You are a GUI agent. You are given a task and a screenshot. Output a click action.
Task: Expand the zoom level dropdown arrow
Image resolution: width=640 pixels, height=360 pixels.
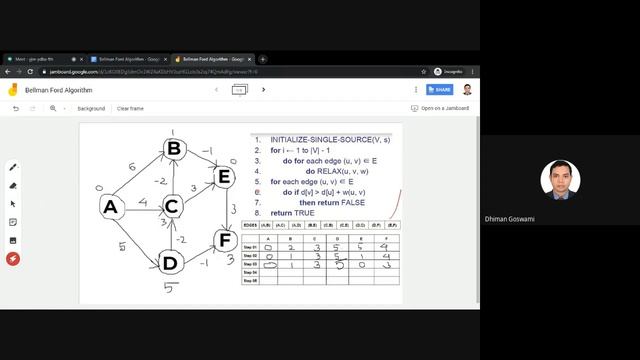64,109
